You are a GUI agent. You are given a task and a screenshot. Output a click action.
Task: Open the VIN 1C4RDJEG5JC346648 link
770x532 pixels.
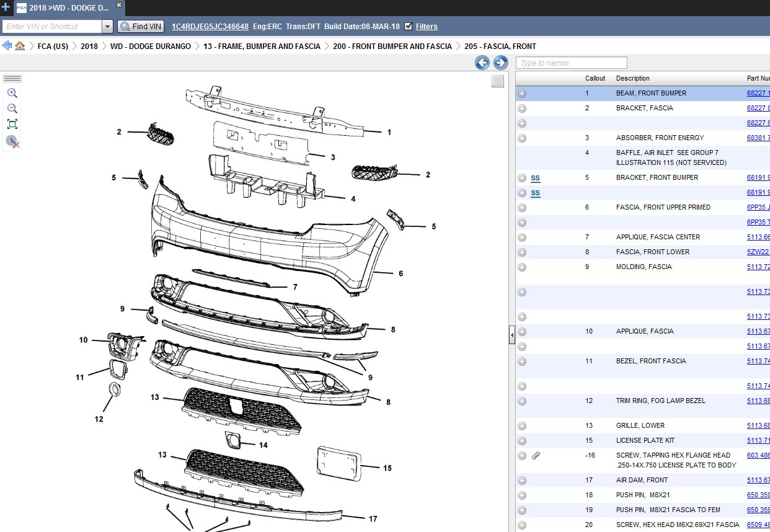(210, 27)
